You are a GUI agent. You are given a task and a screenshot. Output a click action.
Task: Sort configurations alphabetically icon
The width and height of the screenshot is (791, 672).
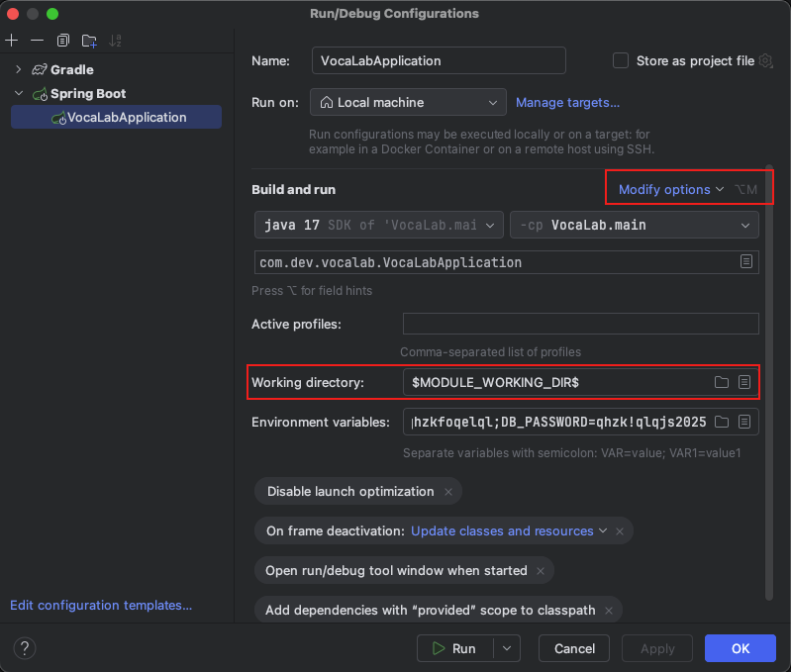[115, 41]
